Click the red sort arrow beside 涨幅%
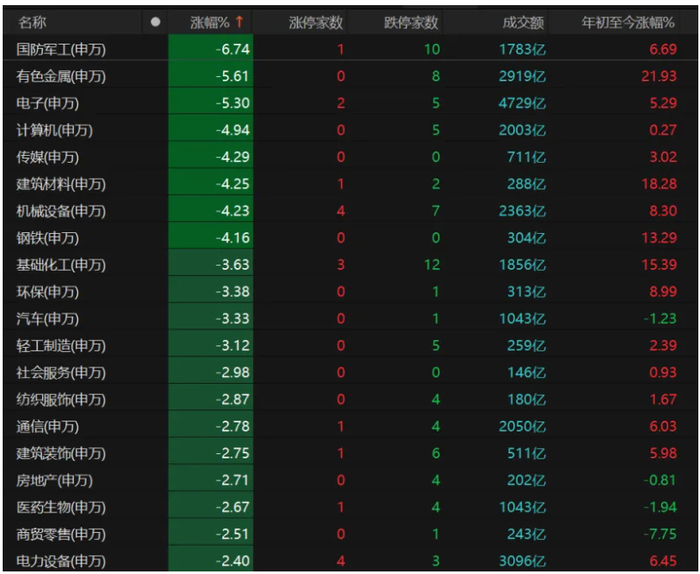Image resolution: width=700 pixels, height=574 pixels. click(x=239, y=21)
